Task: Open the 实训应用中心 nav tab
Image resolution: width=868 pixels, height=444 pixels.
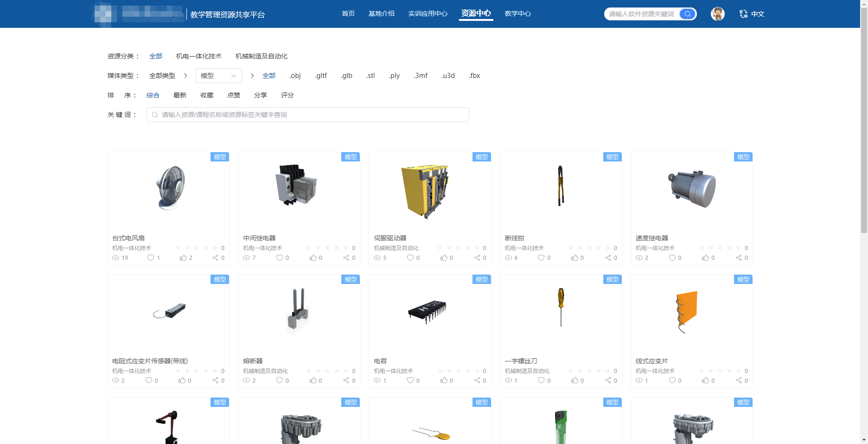Action: pos(428,14)
